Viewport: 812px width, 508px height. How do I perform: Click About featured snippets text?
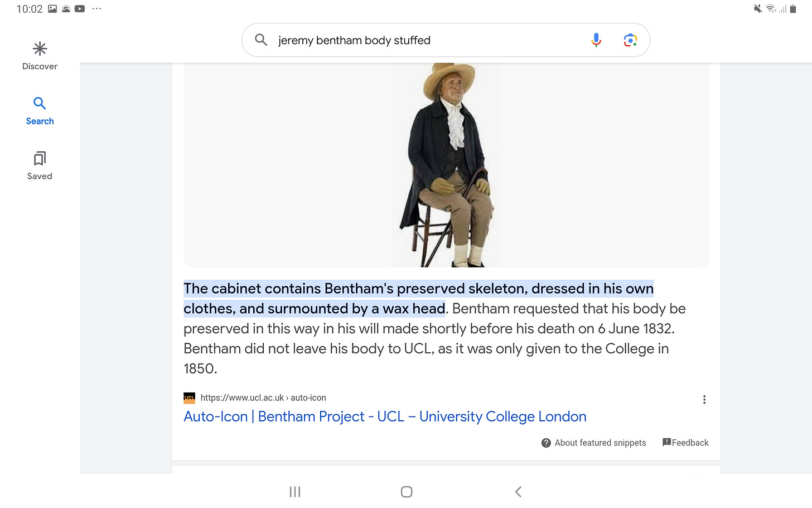(600, 443)
